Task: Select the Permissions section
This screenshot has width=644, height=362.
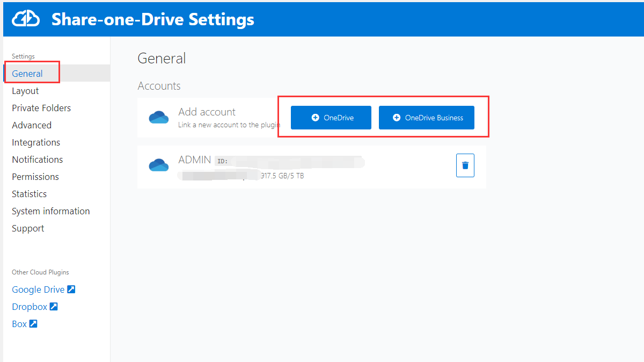Action: pyautogui.click(x=35, y=177)
